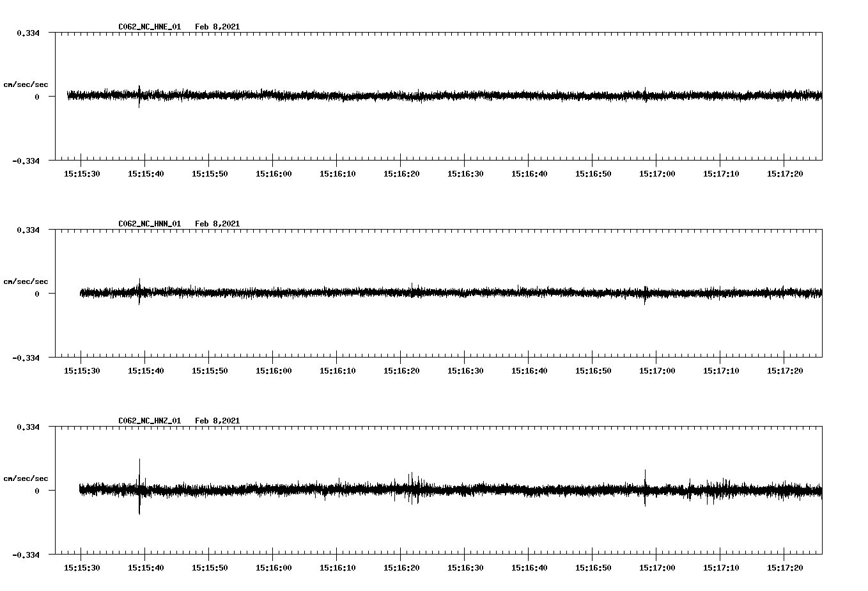Select the Feb 8,2021 date on top plot
This screenshot has width=868, height=591.
click(x=218, y=27)
